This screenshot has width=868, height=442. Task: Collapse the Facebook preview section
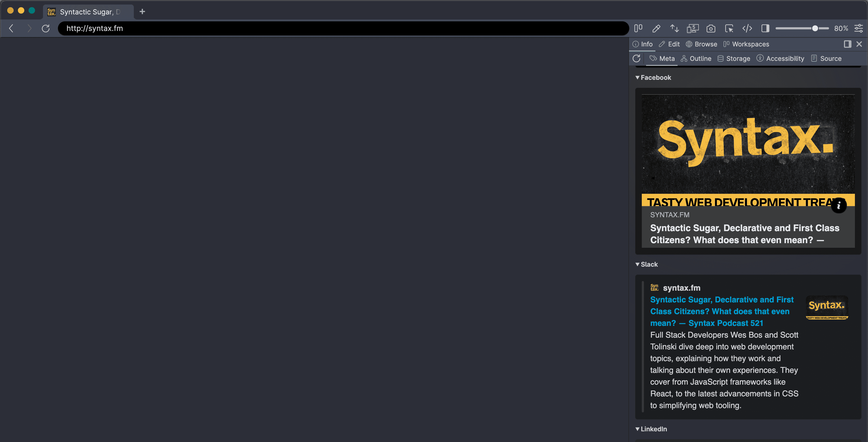click(653, 77)
